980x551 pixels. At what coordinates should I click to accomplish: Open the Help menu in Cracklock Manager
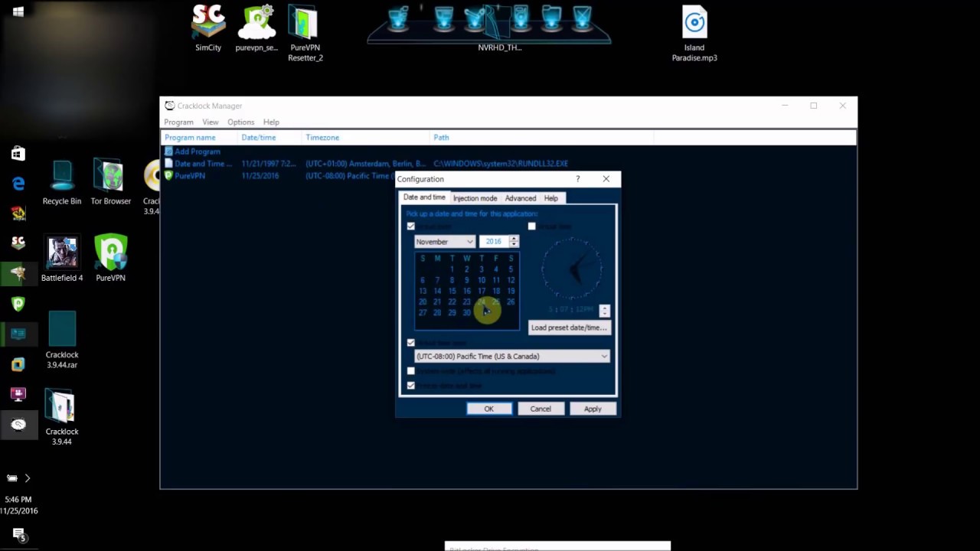coord(271,122)
